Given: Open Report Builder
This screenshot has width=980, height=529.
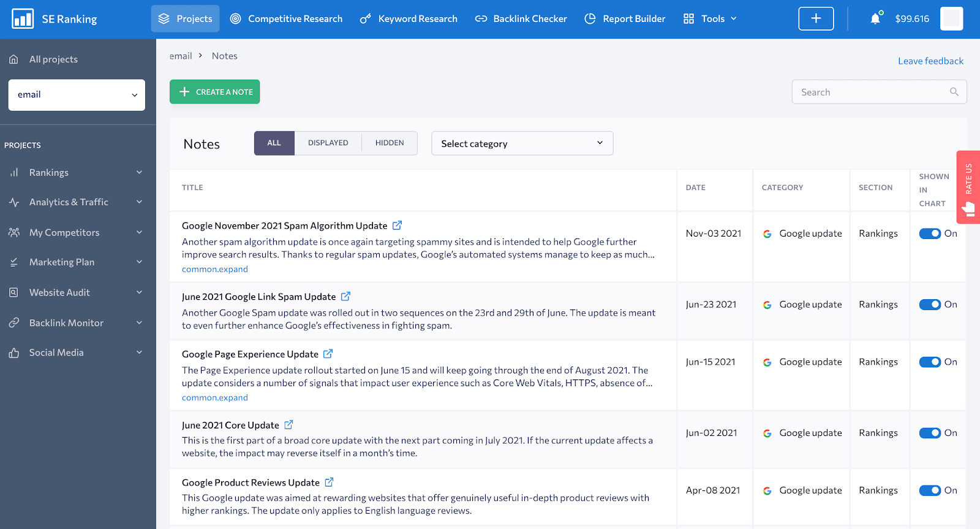Looking at the screenshot, I should point(625,19).
